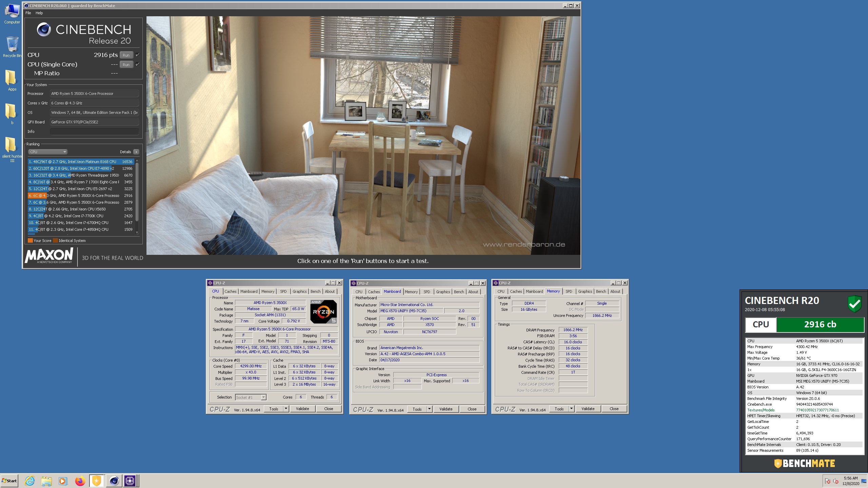Click the Core Speed 4299.00 MHz value
868x488 pixels.
[251, 366]
